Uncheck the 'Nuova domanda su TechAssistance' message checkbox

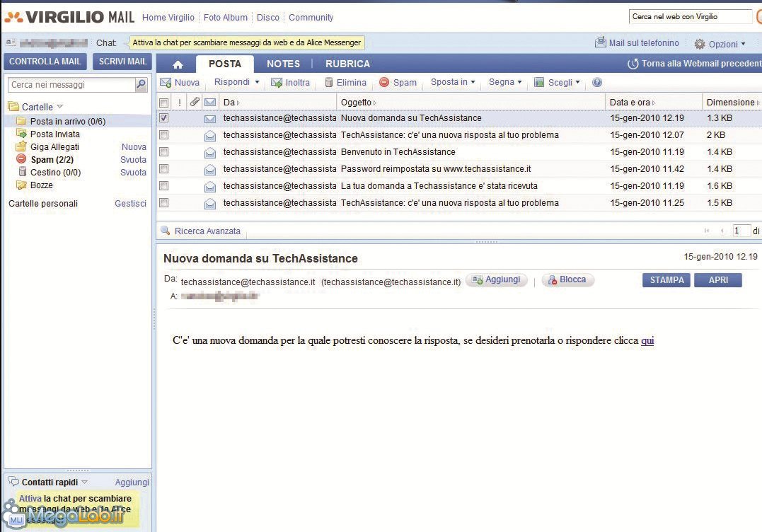[163, 117]
